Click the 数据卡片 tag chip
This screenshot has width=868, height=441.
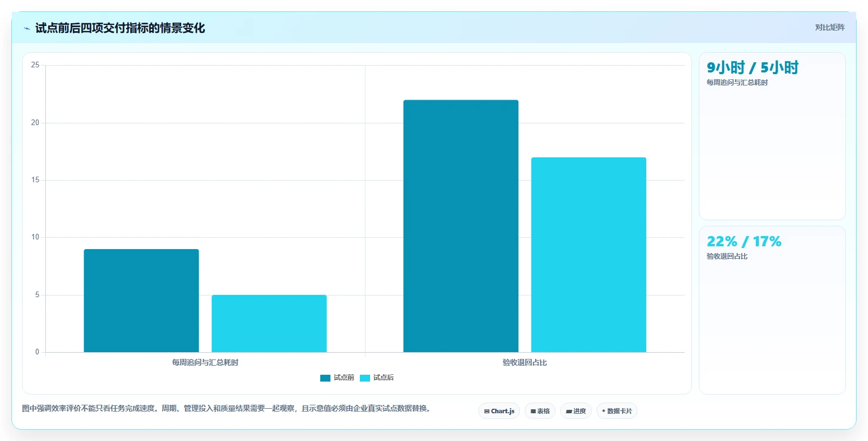[617, 411]
